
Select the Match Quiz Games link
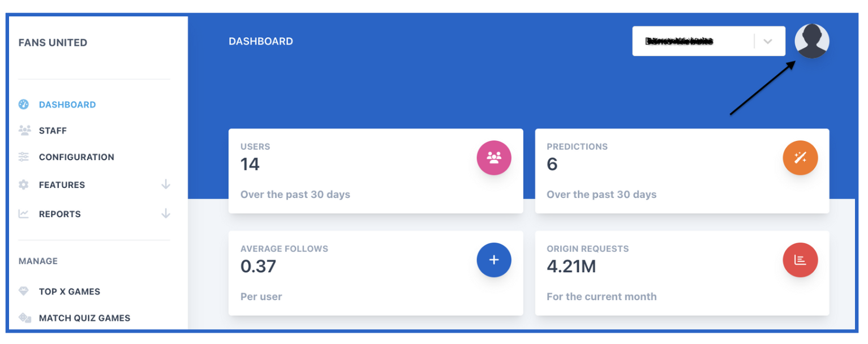point(85,318)
